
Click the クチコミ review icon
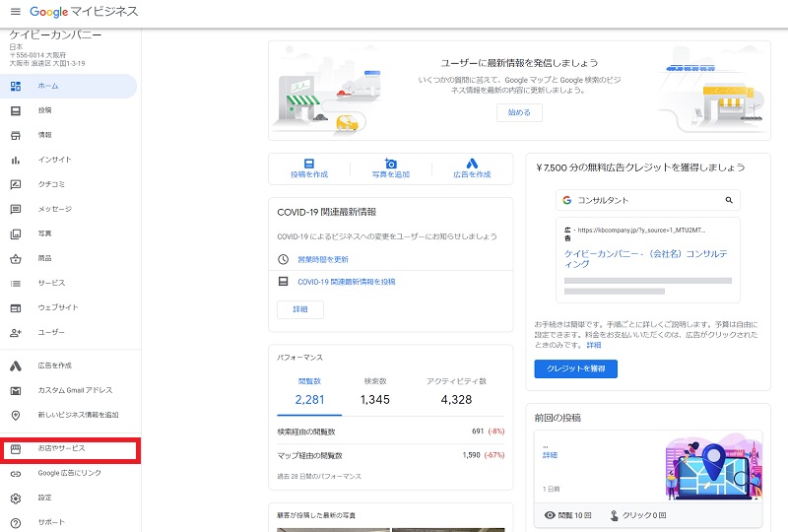[x=16, y=184]
